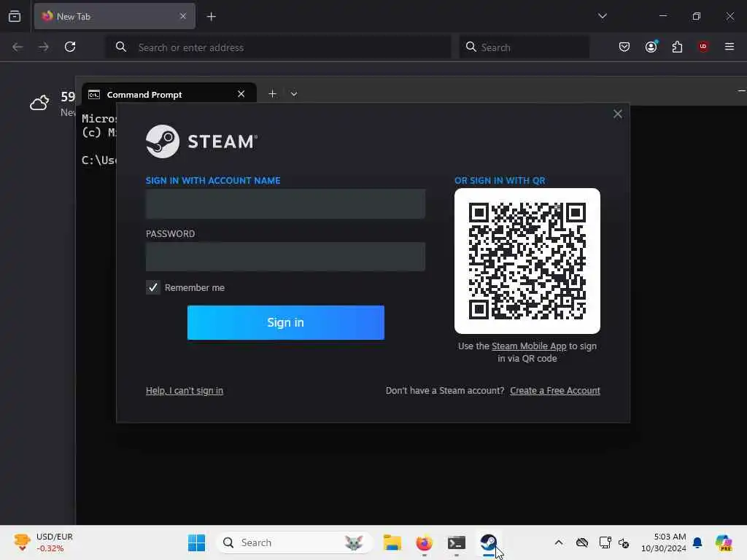Uncheck the Remember me checkbox
Image resolution: width=747 pixels, height=560 pixels.
click(153, 287)
